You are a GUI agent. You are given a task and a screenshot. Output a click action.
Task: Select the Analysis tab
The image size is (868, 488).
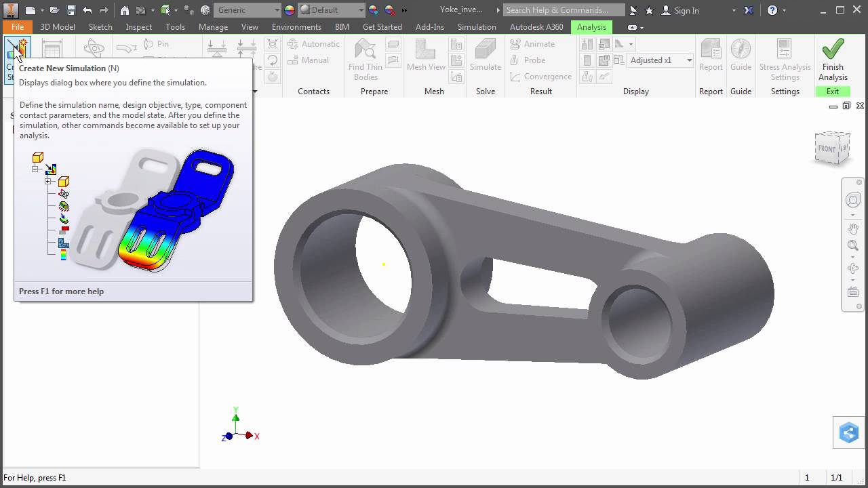click(591, 27)
